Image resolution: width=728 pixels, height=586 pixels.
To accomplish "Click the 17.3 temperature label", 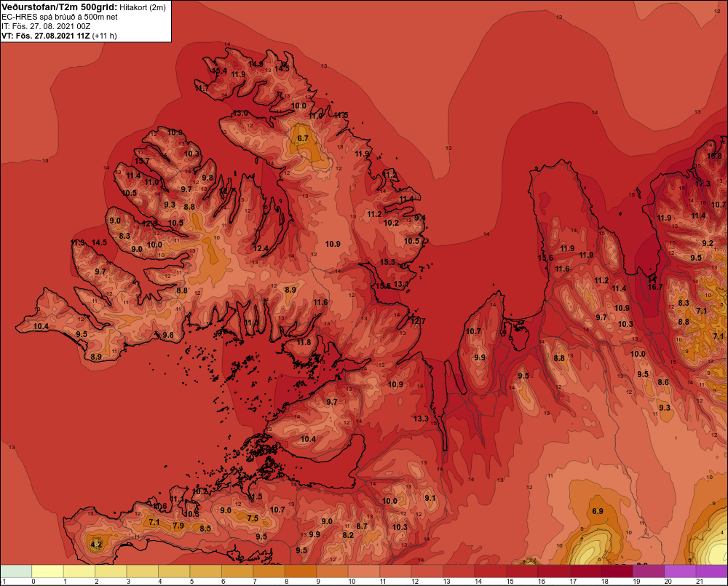I will click(703, 184).
